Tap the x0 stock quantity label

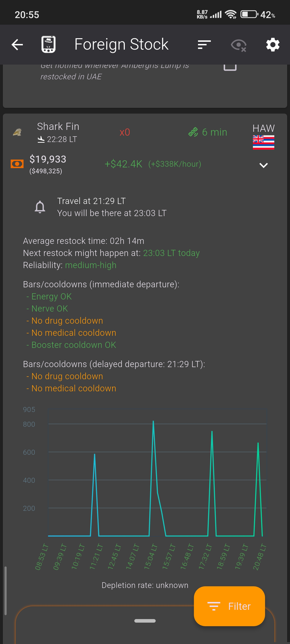125,132
